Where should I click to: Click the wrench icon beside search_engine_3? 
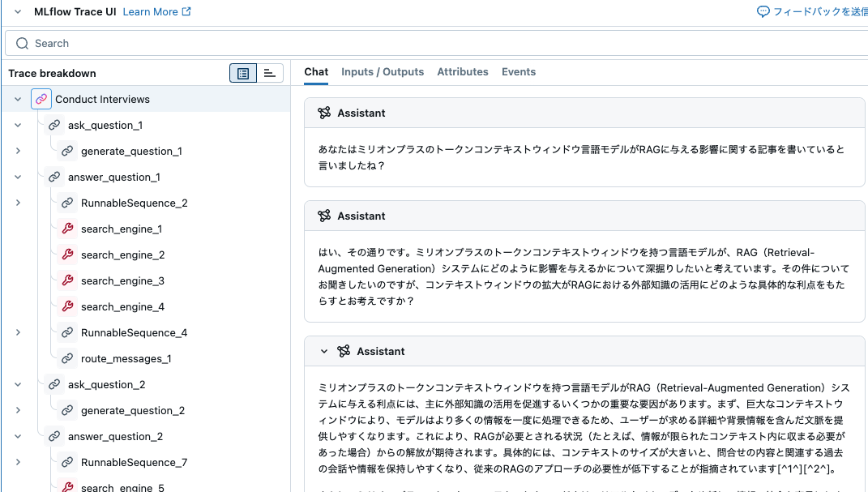(x=67, y=280)
